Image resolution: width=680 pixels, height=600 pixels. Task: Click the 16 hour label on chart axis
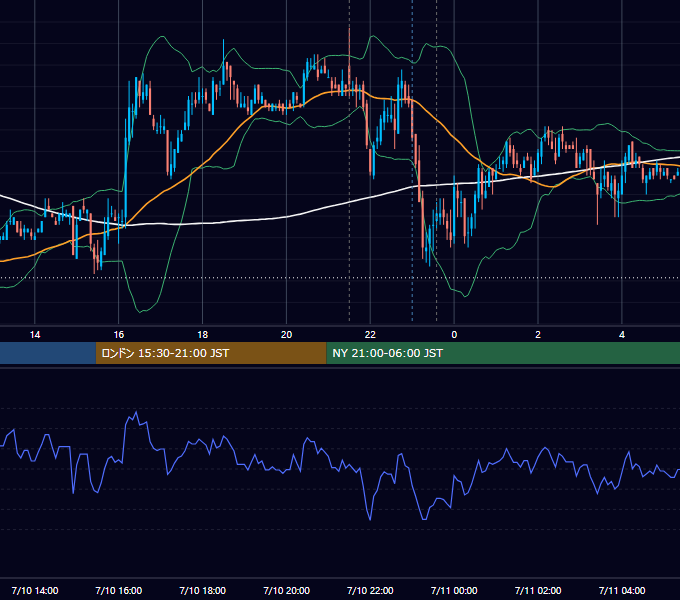click(118, 335)
